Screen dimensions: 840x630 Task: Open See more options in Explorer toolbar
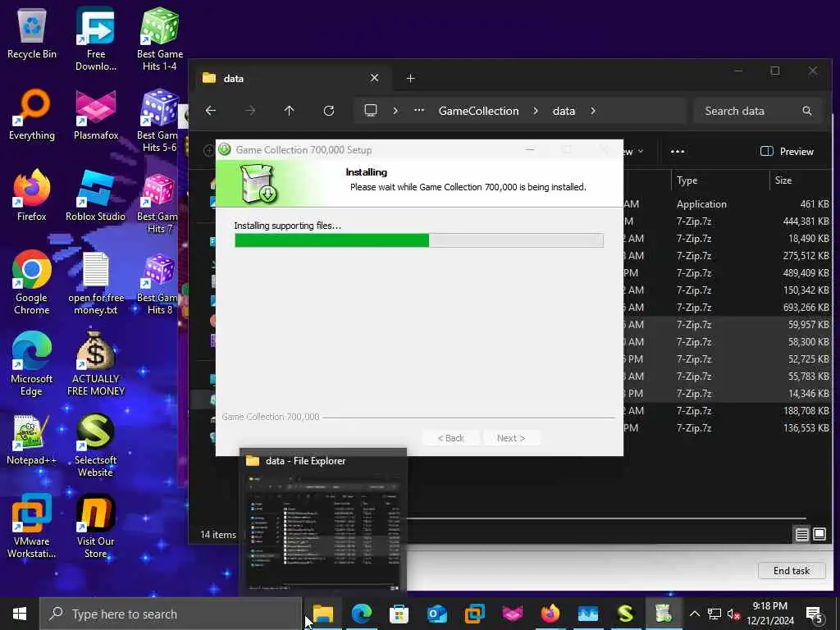[x=678, y=152]
